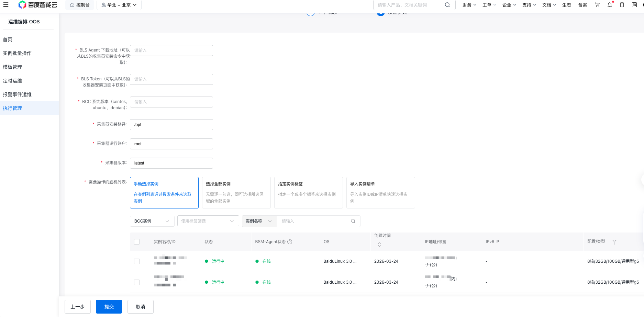Click the search magnifier in top bar
Viewport: 644px width, 317px height.
pos(447,5)
